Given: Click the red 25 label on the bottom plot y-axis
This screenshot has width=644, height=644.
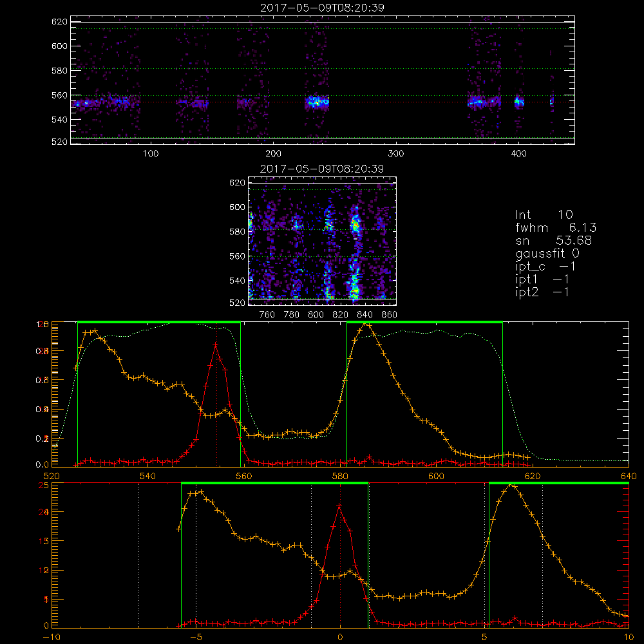Looking at the screenshot, I should coord(44,485).
